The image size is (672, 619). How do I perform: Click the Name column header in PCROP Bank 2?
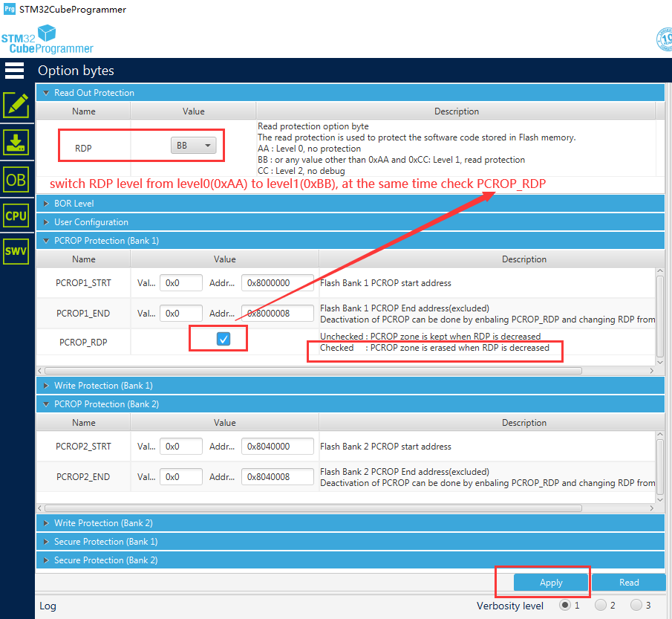[84, 423]
